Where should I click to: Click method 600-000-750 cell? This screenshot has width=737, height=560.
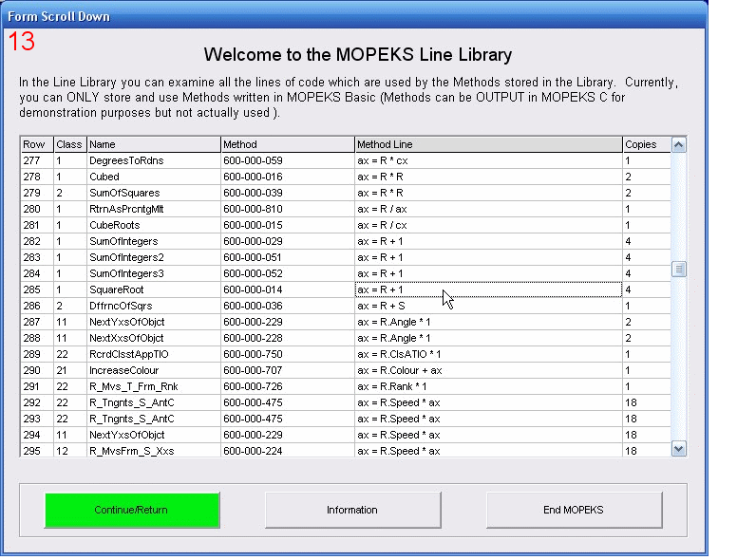tap(288, 354)
